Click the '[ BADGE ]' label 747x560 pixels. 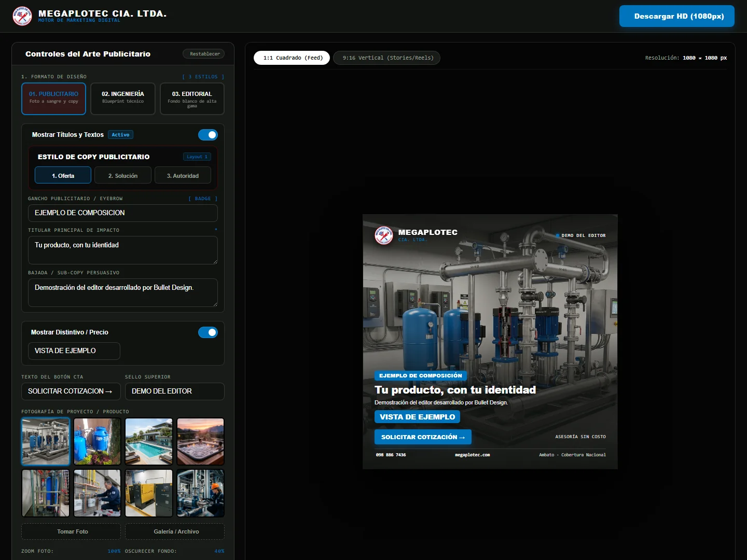203,199
